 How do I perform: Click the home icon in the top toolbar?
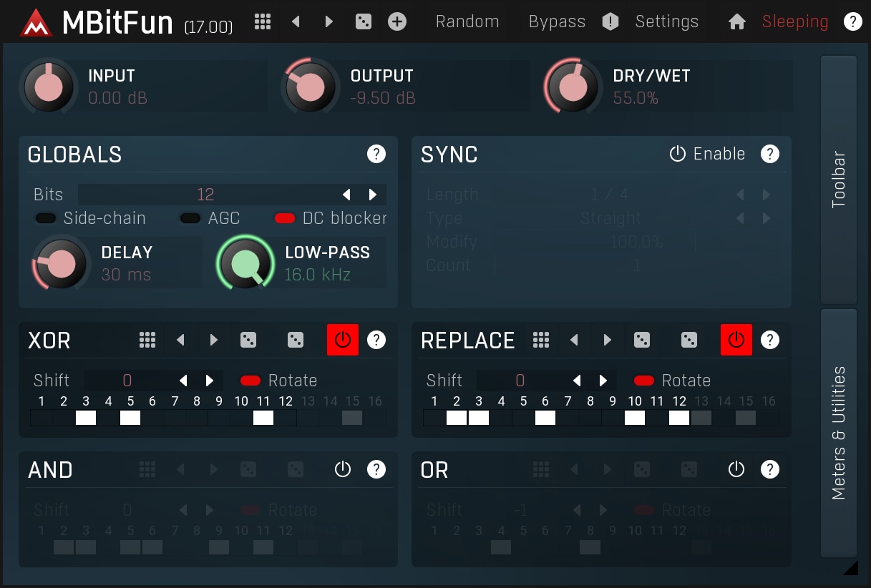point(736,21)
